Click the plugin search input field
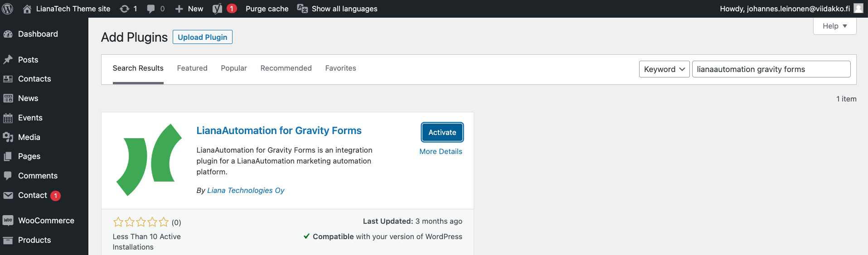The width and height of the screenshot is (868, 255). click(x=771, y=69)
